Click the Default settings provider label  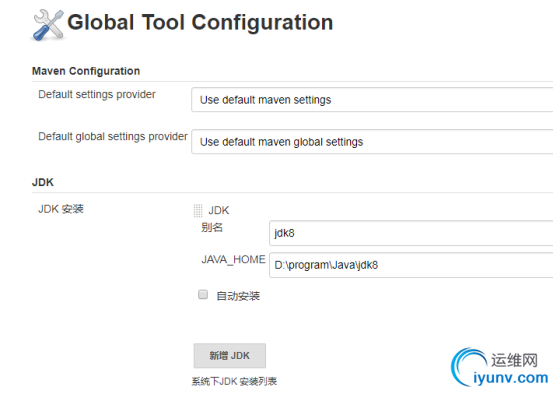[97, 94]
